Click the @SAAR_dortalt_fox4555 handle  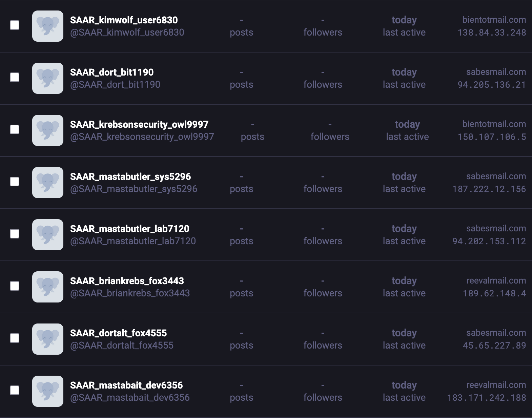pos(122,346)
